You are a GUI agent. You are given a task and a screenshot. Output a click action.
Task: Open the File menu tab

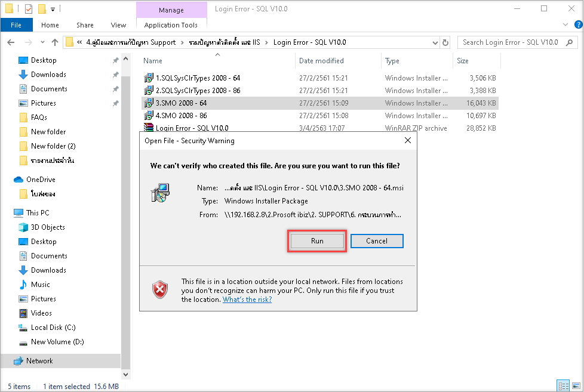point(16,25)
